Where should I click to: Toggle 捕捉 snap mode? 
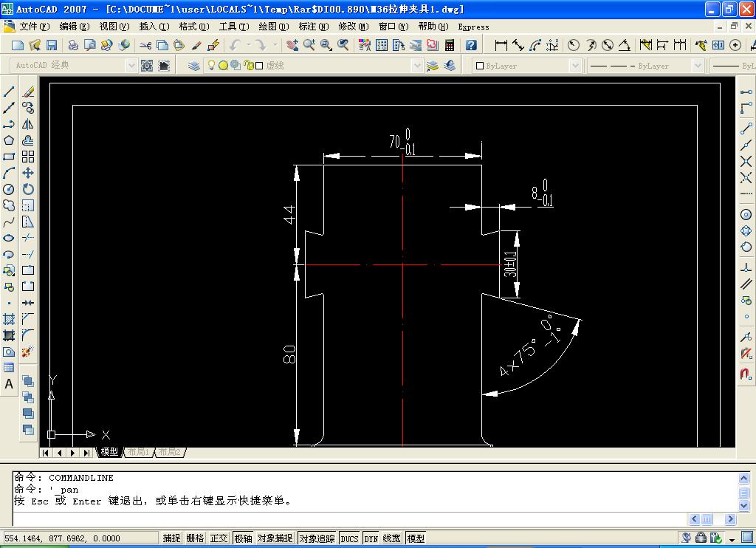pyautogui.click(x=171, y=538)
